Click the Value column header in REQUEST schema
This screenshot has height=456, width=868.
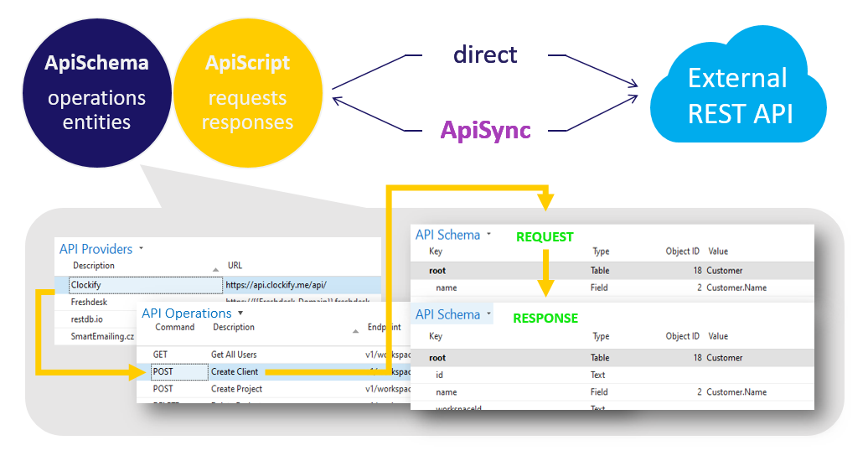[718, 251]
